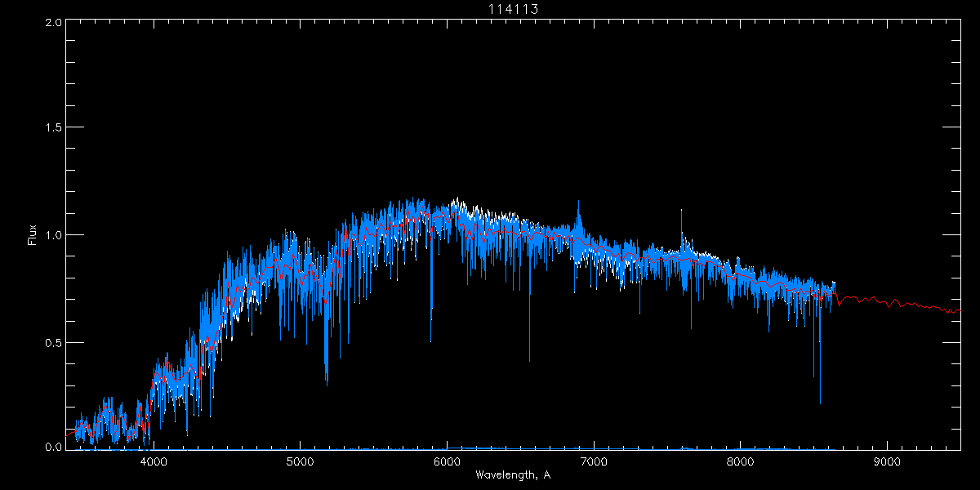Screen dimensions: 980x490
Task: Select the 8000 x-axis tick label
Action: 740,461
